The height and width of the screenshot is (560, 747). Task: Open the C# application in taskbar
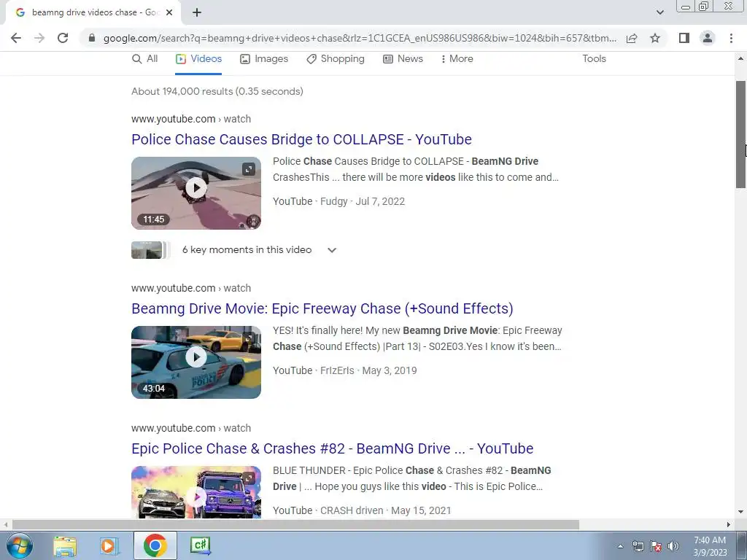[x=200, y=545]
